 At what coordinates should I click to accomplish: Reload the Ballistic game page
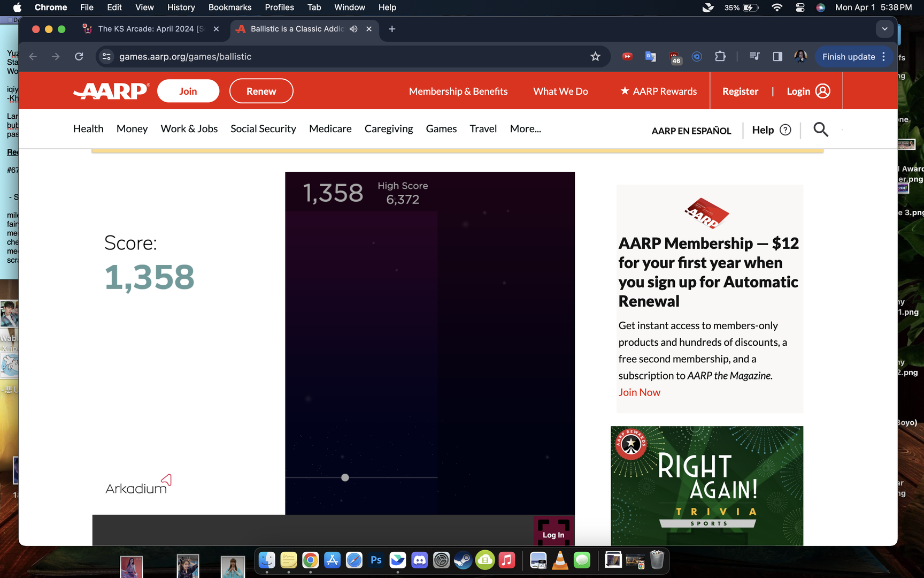pyautogui.click(x=79, y=57)
